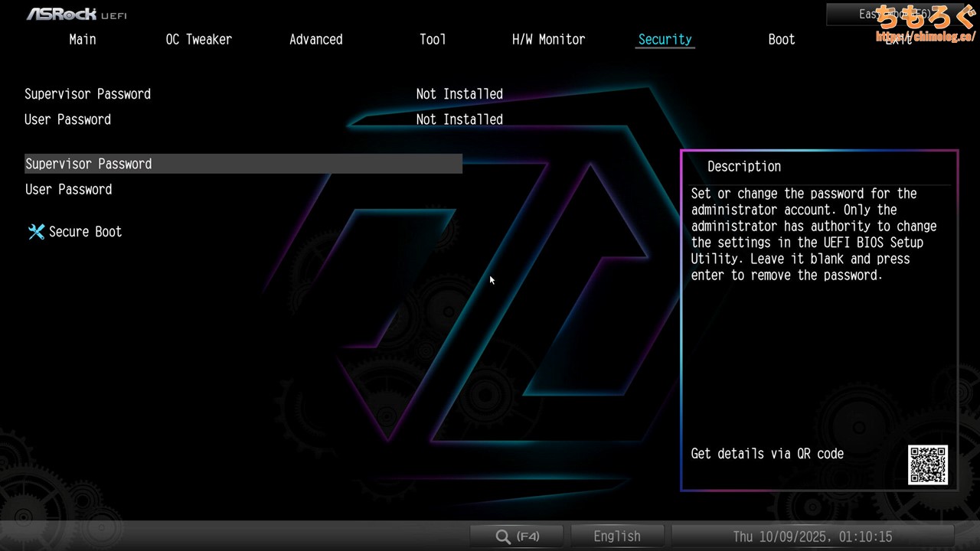Click the English language button

[x=617, y=536]
